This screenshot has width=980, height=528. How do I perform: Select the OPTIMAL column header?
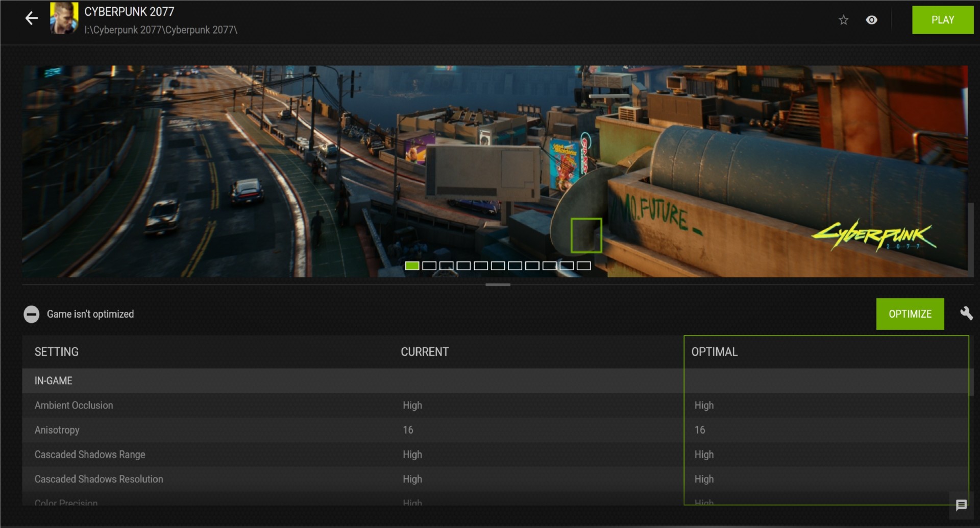coord(714,352)
